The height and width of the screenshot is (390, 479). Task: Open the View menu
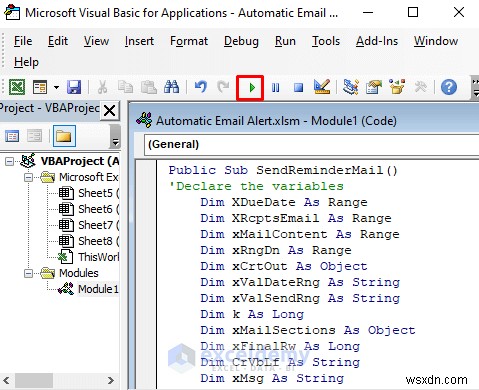(x=96, y=41)
